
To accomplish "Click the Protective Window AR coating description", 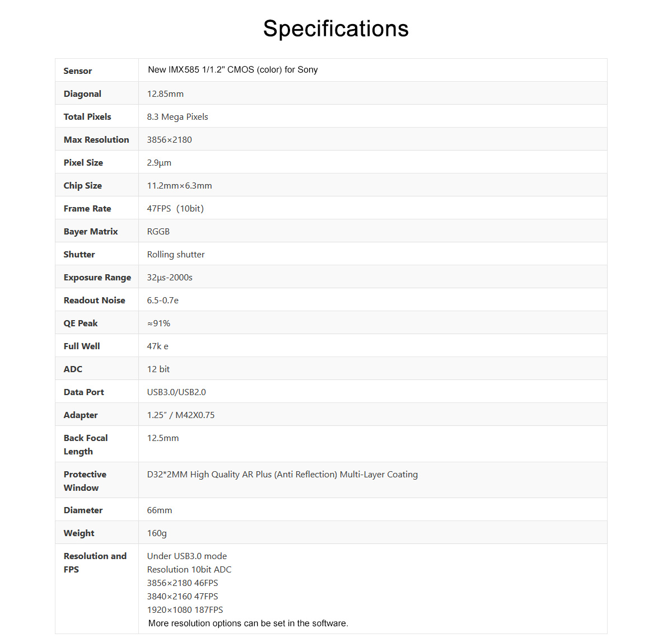I will point(282,475).
